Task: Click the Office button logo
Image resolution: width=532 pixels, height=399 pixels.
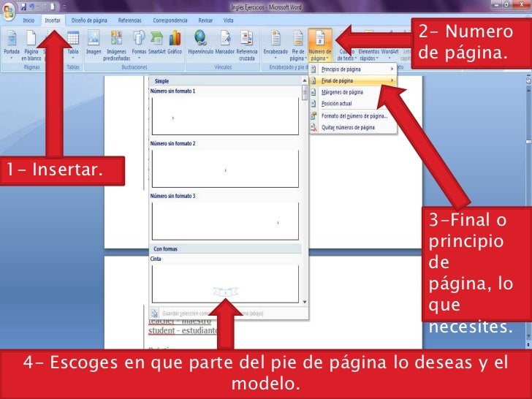Action: point(8,12)
